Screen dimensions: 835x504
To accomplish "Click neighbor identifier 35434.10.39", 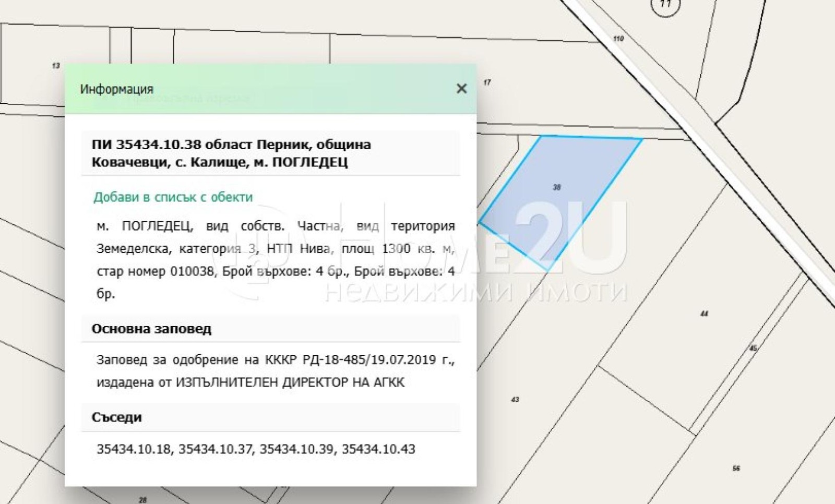I will [296, 449].
